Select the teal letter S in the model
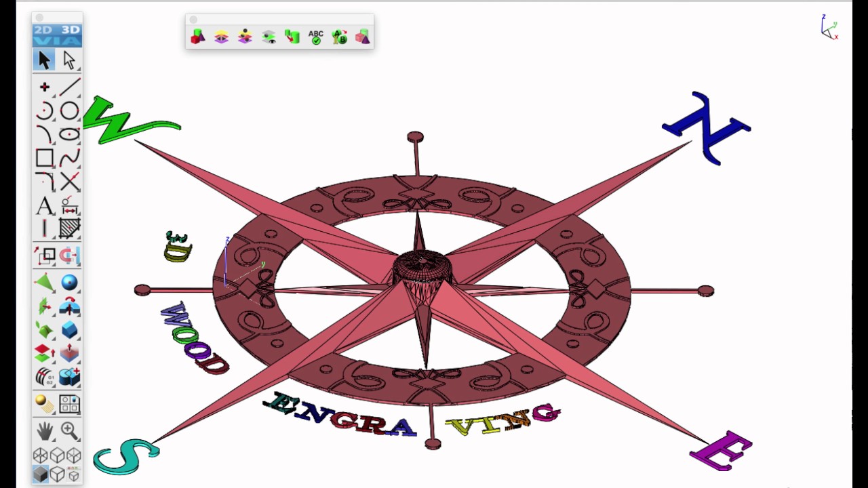The image size is (868, 488). (x=125, y=456)
